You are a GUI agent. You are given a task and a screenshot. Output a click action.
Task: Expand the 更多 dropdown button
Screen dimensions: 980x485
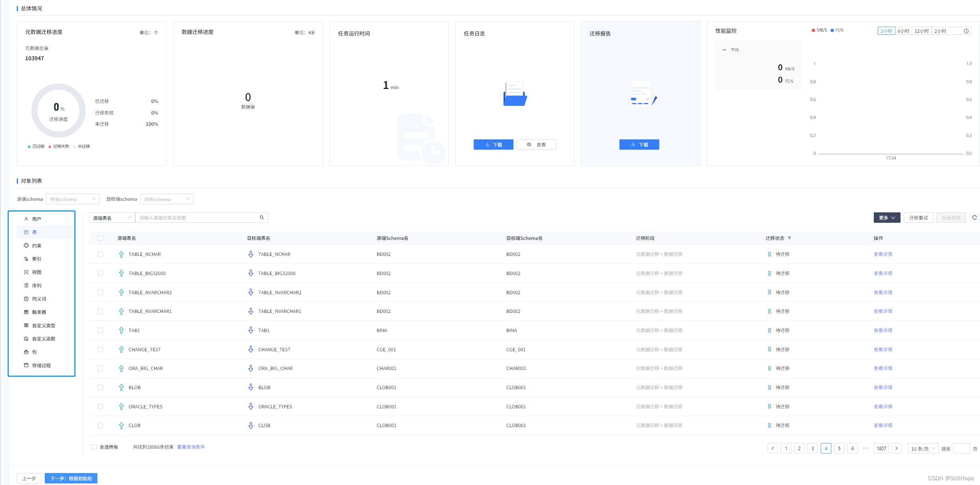point(887,218)
